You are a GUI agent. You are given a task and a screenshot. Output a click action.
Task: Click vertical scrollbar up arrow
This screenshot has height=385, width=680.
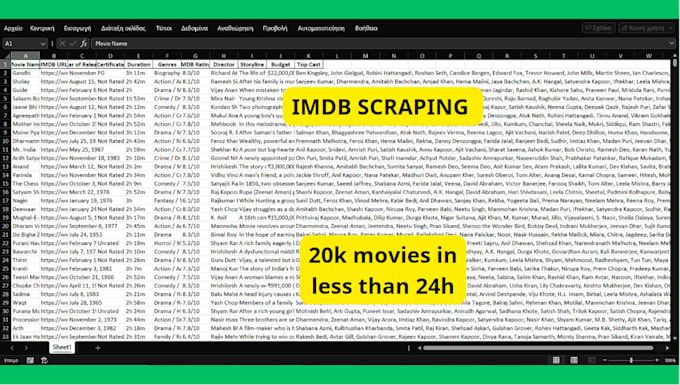pos(675,56)
